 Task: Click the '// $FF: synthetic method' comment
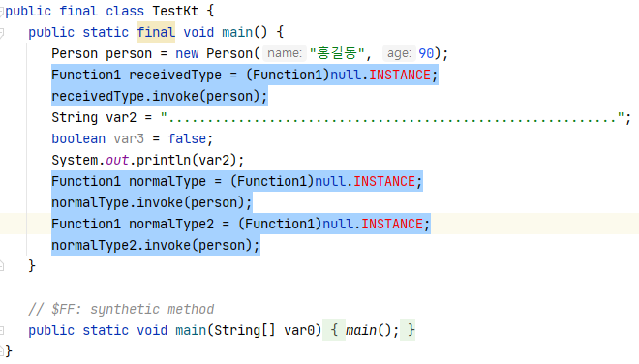[x=121, y=310]
